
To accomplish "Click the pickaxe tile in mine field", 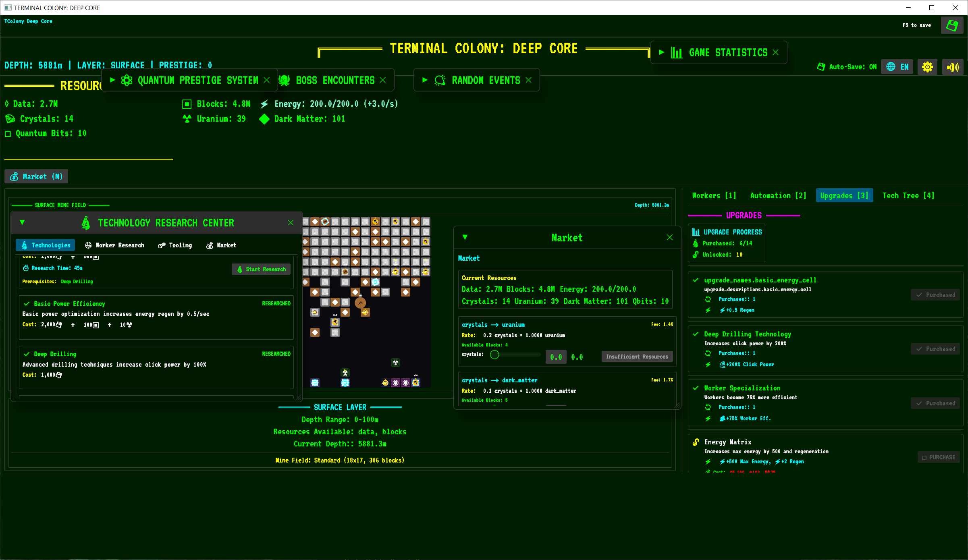I will pyautogui.click(x=360, y=303).
